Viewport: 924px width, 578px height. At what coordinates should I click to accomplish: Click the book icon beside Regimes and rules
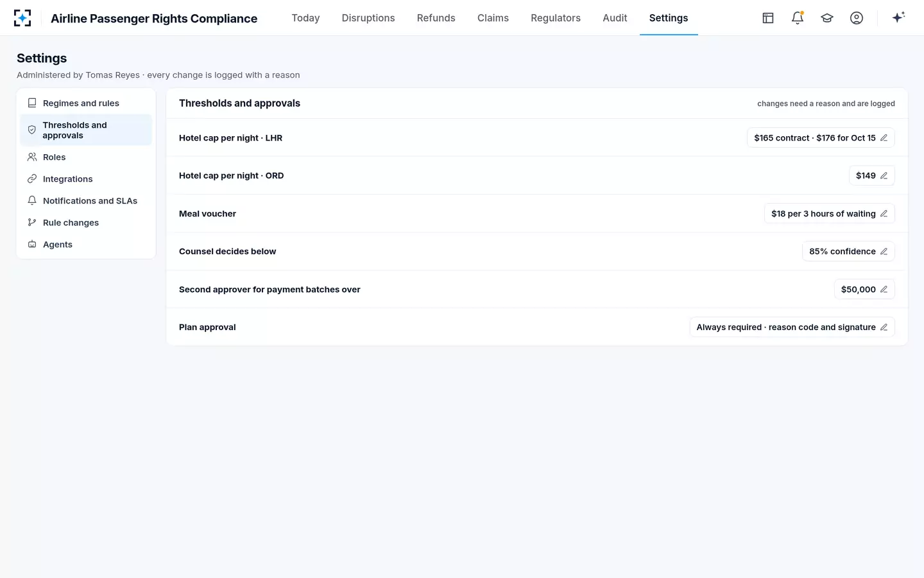coord(32,103)
